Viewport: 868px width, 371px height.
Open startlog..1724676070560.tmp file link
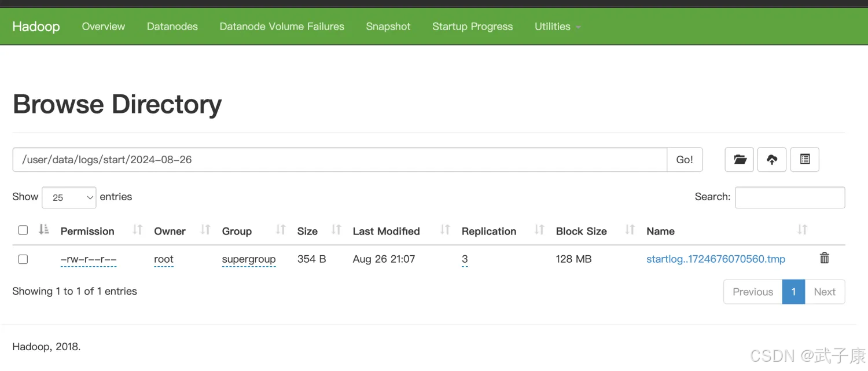click(x=716, y=259)
